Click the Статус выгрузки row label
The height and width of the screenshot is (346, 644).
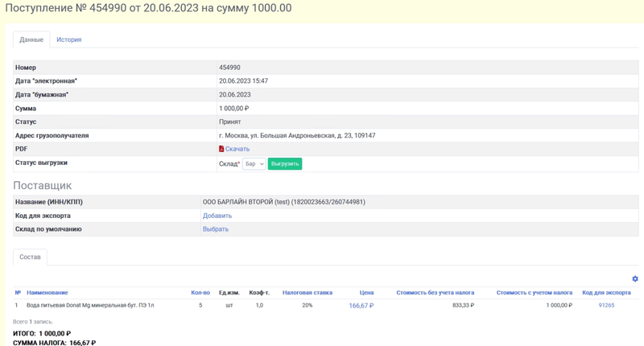pos(41,163)
